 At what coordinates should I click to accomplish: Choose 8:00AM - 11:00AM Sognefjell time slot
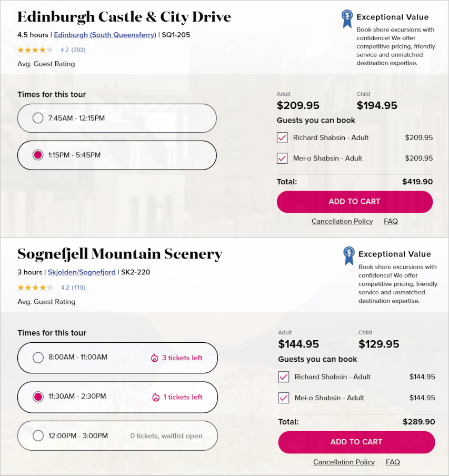[x=38, y=358]
